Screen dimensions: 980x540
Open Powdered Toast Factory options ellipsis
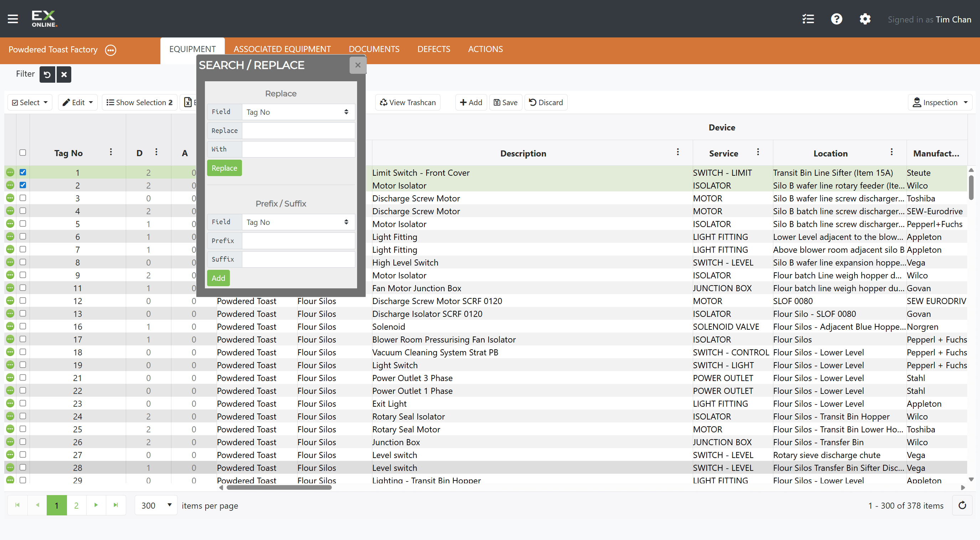110,50
